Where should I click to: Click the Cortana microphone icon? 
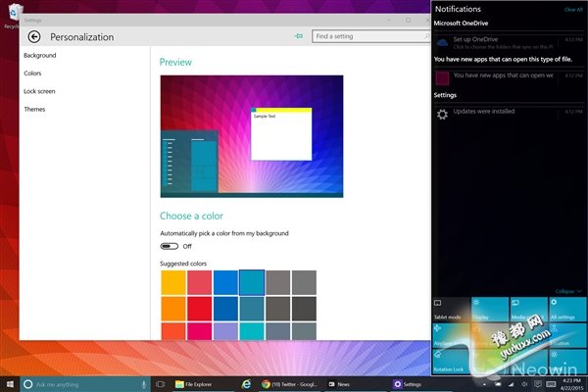click(x=142, y=384)
